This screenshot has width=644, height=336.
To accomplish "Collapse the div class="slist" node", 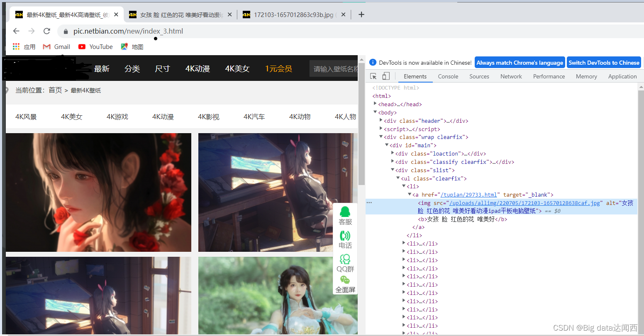I will 393,170.
